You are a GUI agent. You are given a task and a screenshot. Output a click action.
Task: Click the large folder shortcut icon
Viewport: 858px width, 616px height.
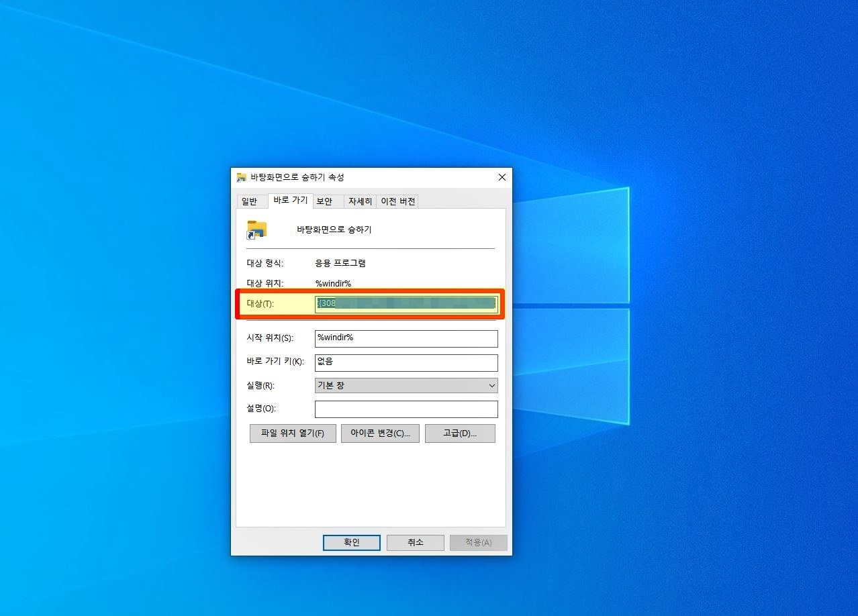point(256,229)
